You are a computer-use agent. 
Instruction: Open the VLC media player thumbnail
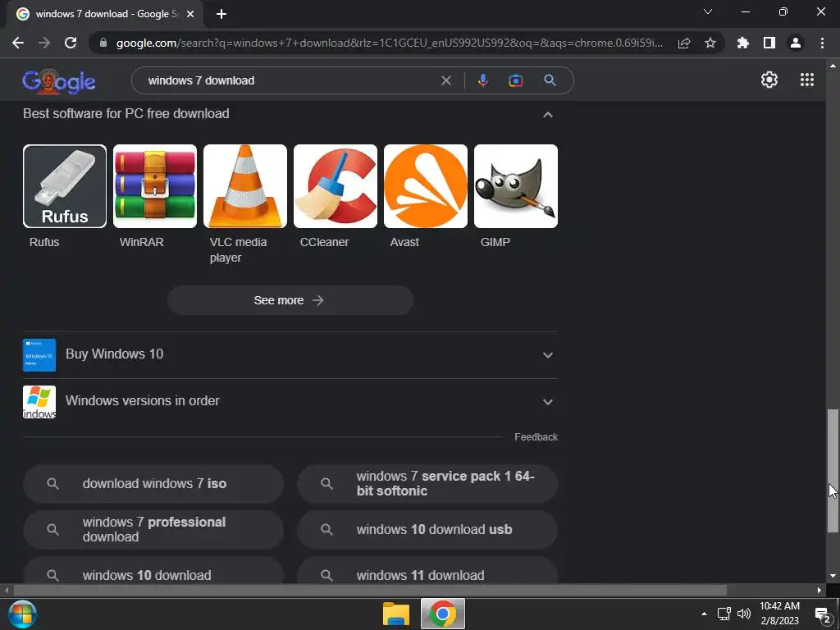point(245,186)
